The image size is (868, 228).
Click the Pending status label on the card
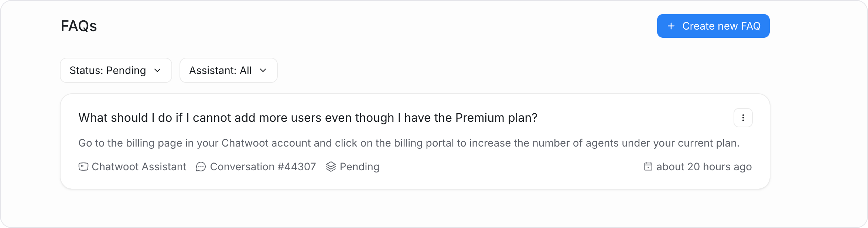click(x=359, y=167)
